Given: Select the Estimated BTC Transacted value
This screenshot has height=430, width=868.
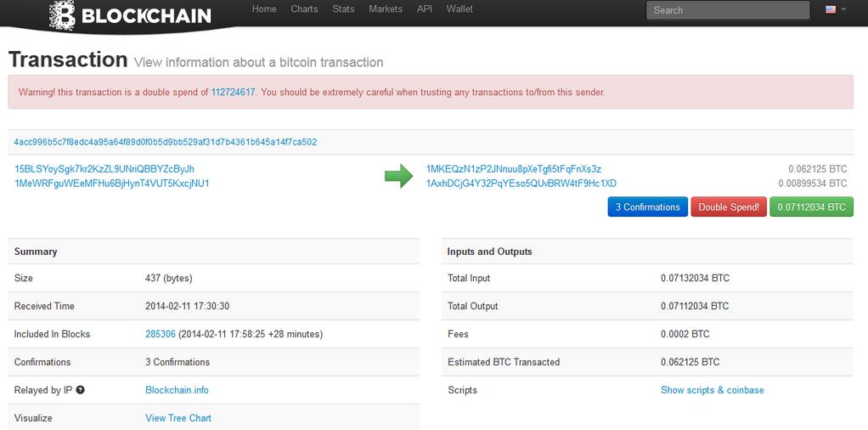Looking at the screenshot, I should tap(690, 362).
